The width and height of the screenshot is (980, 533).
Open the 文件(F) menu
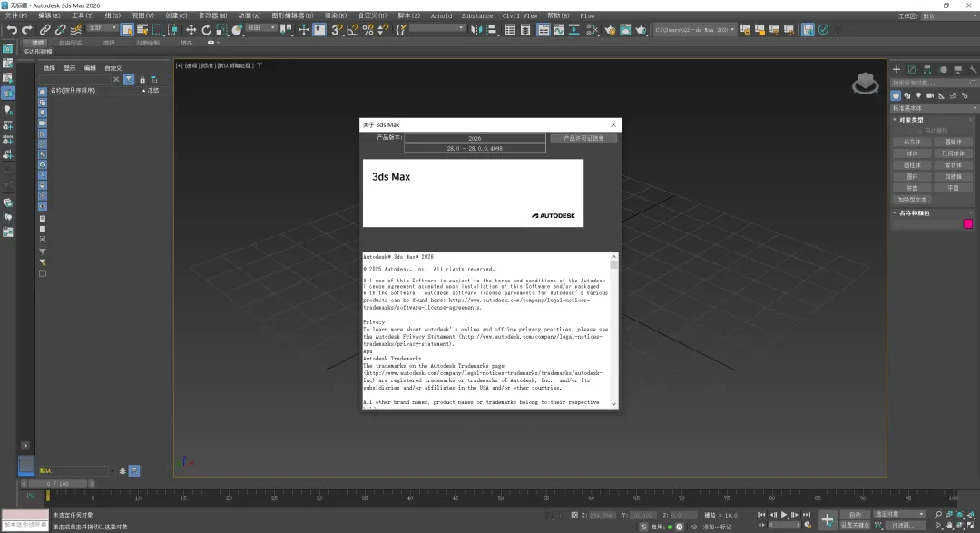[x=15, y=15]
